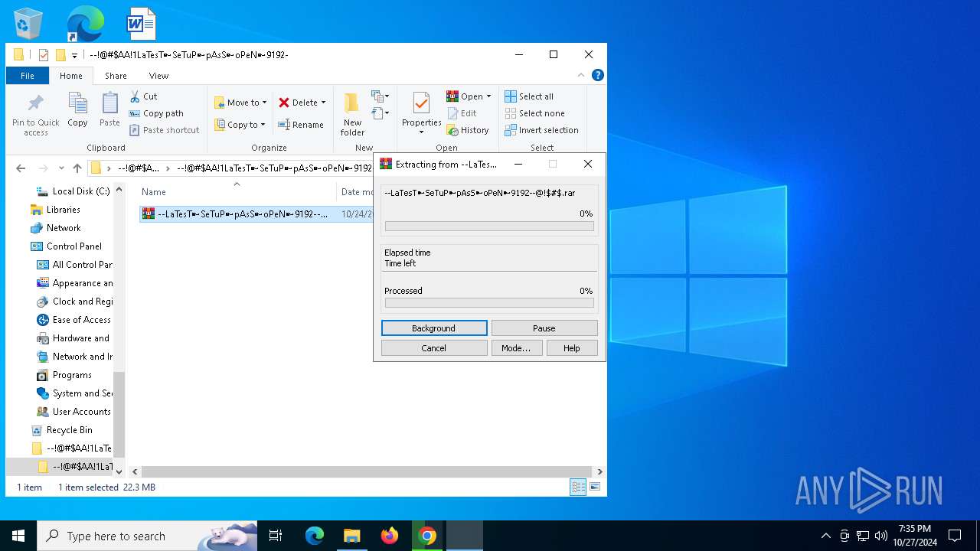Switch to the View ribbon tab
The image size is (980, 551).
158,76
